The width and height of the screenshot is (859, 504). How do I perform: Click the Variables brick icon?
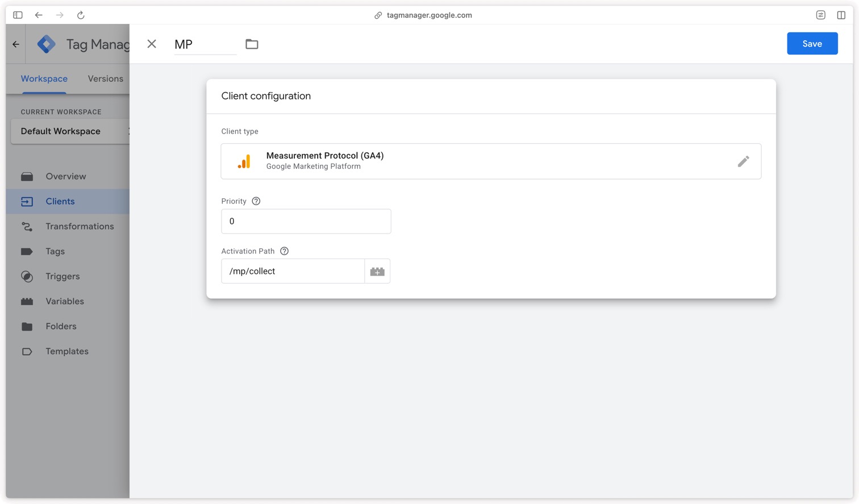pos(27,301)
